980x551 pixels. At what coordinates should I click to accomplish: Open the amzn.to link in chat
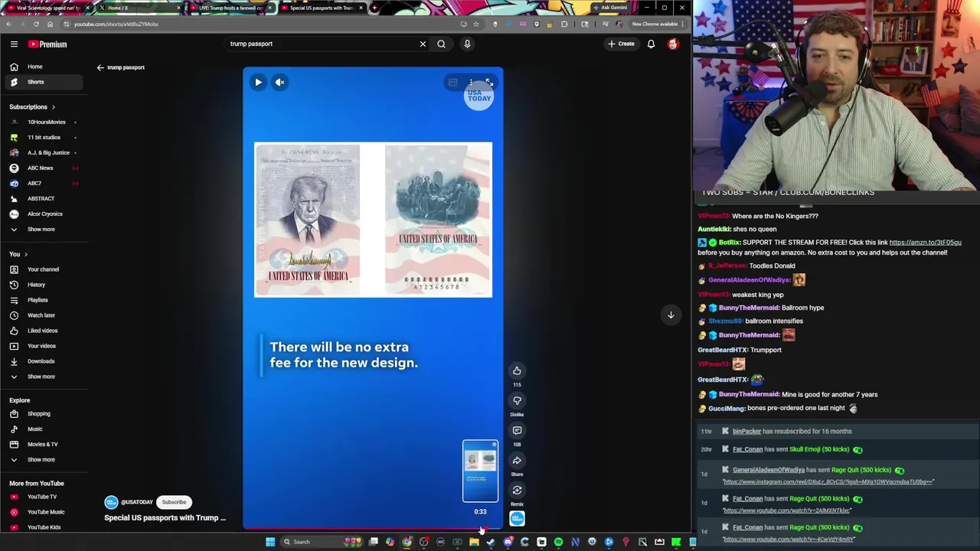[925, 243]
